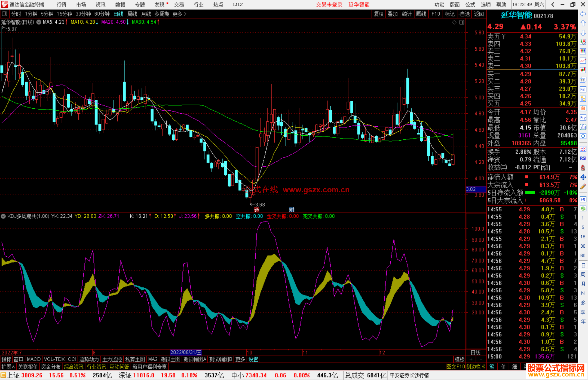
Task: Click the F10 button in chart toolbar
Action: tap(436, 14)
